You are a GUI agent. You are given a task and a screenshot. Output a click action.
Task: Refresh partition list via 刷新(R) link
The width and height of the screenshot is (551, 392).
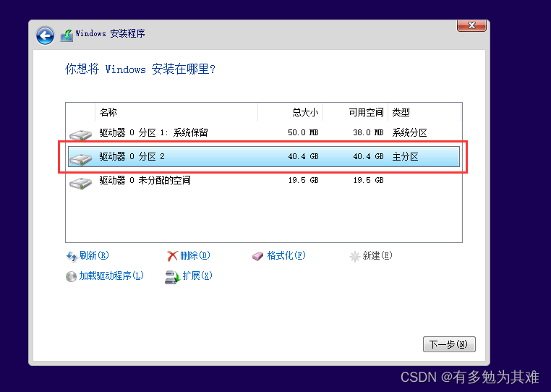[x=94, y=255]
